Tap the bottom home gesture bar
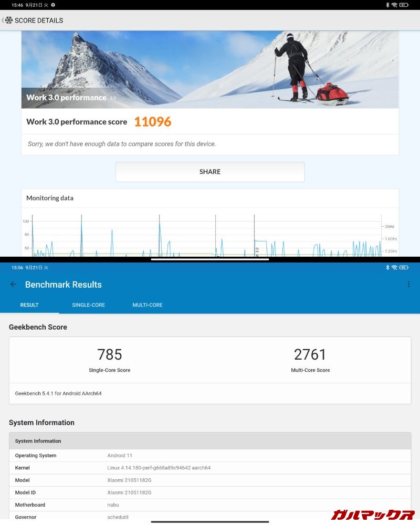This screenshot has width=420, height=525. click(x=210, y=522)
